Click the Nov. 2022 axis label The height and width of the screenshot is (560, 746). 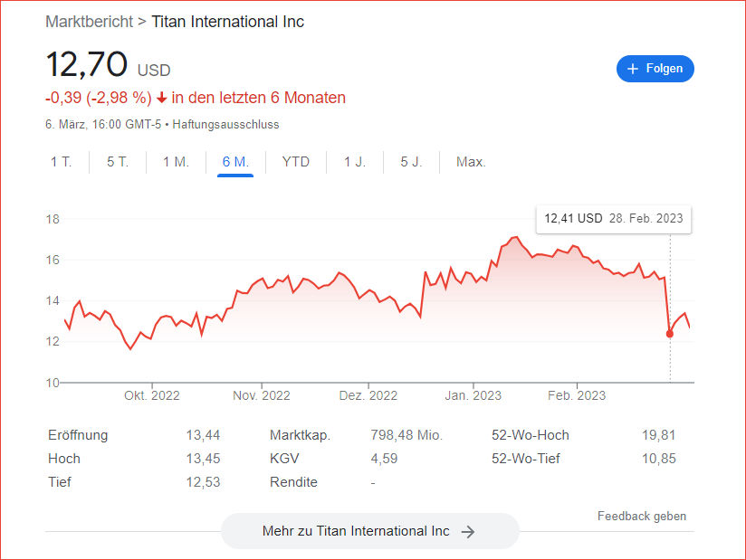pos(262,395)
